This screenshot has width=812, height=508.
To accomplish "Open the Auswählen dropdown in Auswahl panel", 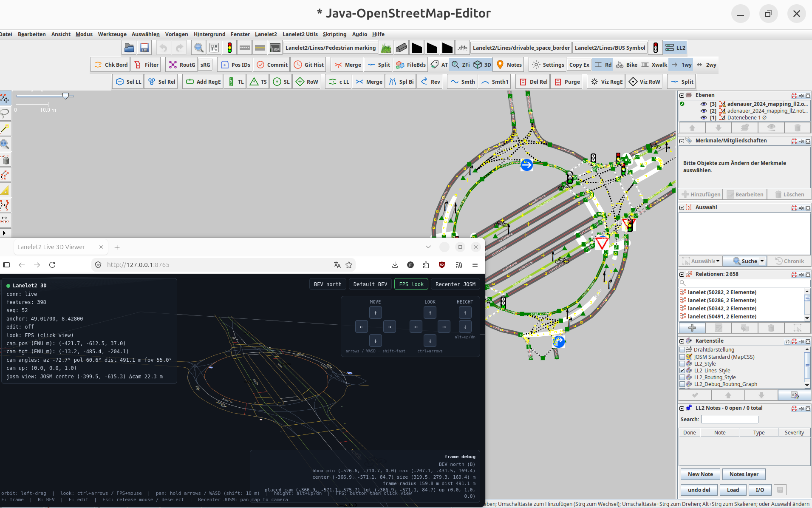I will click(701, 261).
